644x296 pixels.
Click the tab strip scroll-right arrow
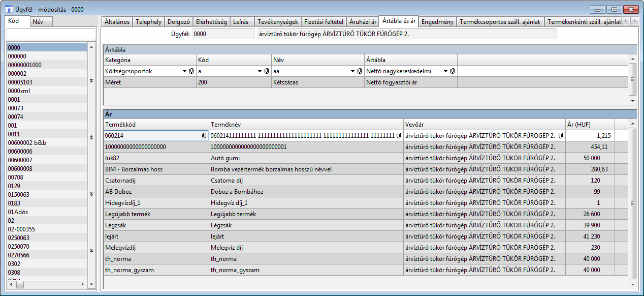click(x=634, y=21)
